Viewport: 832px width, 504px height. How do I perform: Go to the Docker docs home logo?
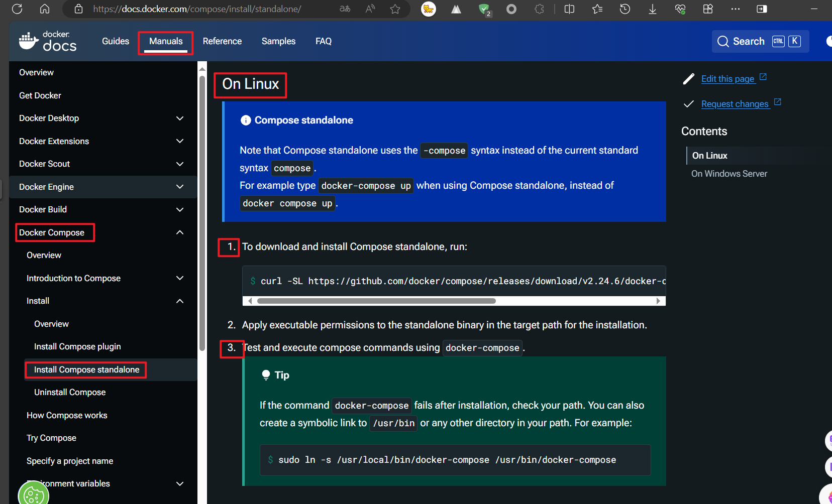pos(48,41)
